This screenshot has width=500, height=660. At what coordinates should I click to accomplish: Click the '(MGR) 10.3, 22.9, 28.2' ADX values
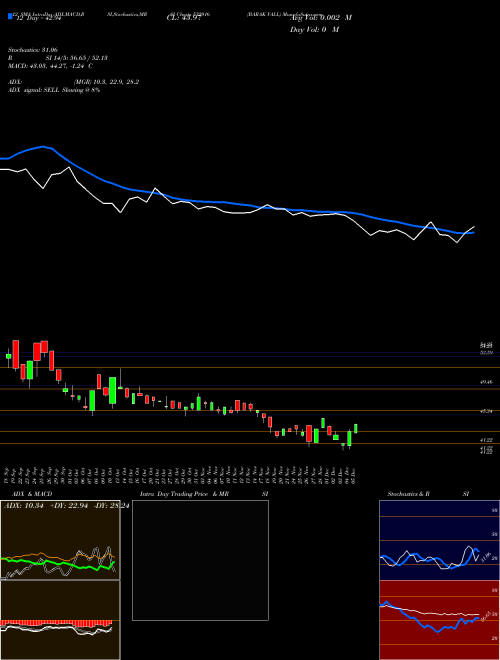(106, 82)
